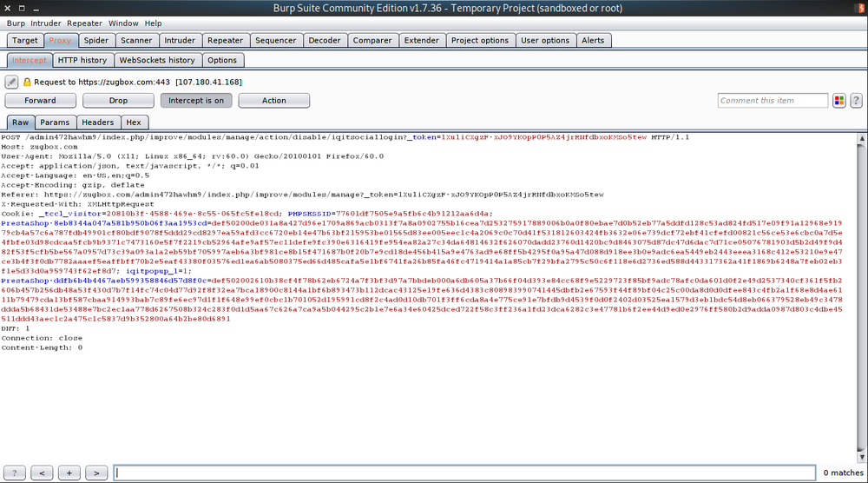
Task: Open the Intruder menu
Action: tap(46, 23)
